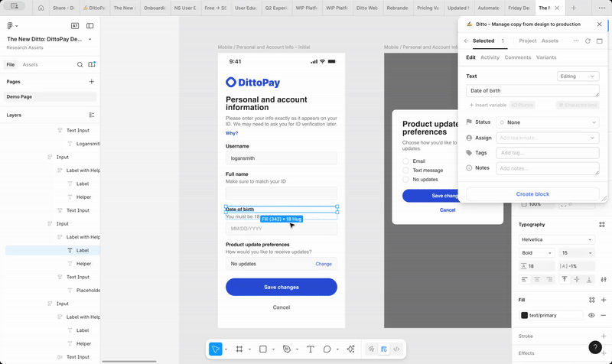Viewport: 612px width, 364px height.
Task: Click the missing fonts A? icon
Action: 75,26
